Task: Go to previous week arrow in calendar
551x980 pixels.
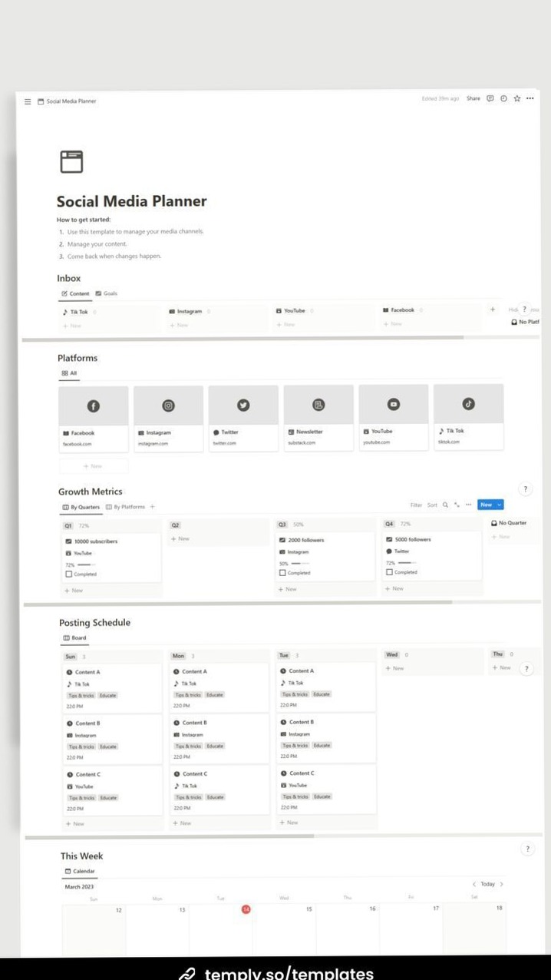Action: (x=474, y=884)
